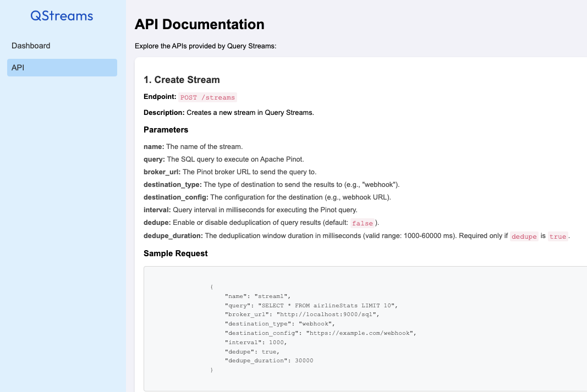Click the 'destination_type:' parameter label
The image size is (587, 392).
[x=173, y=184]
